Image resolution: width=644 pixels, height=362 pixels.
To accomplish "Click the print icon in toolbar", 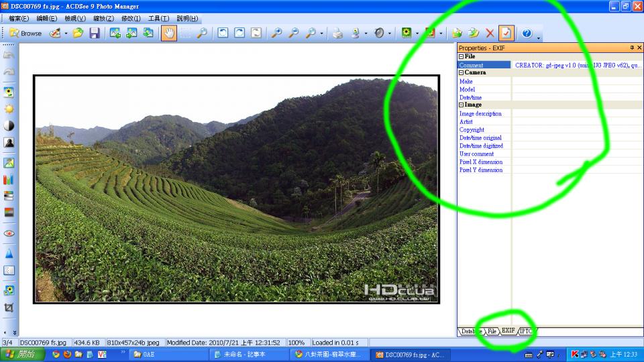I will click(x=338, y=33).
